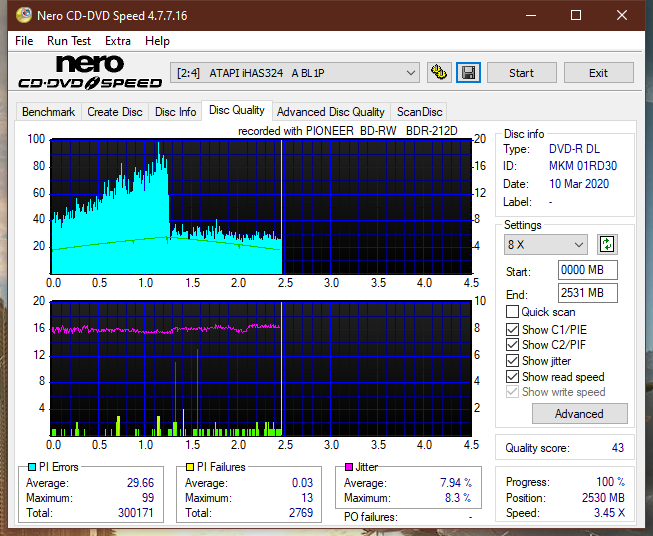Screen dimensions: 653x536
Task: Expand the ATAPI iHAS324 drive dropdown
Action: coord(295,73)
